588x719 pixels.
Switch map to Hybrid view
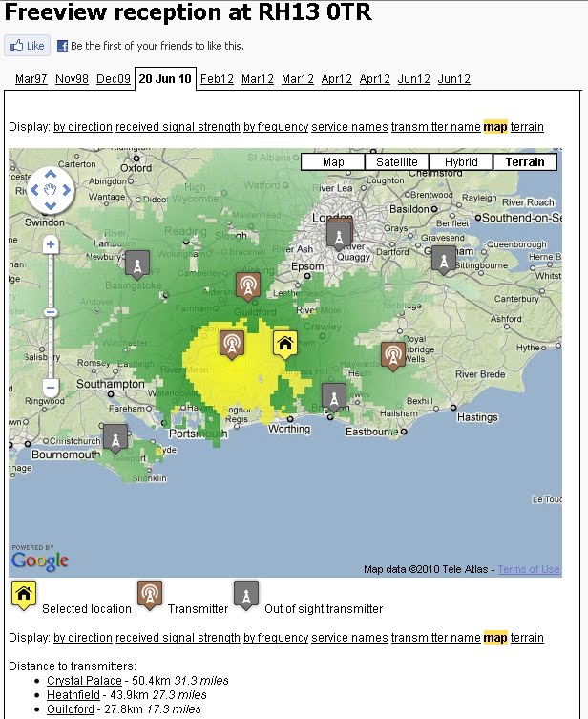(x=461, y=162)
